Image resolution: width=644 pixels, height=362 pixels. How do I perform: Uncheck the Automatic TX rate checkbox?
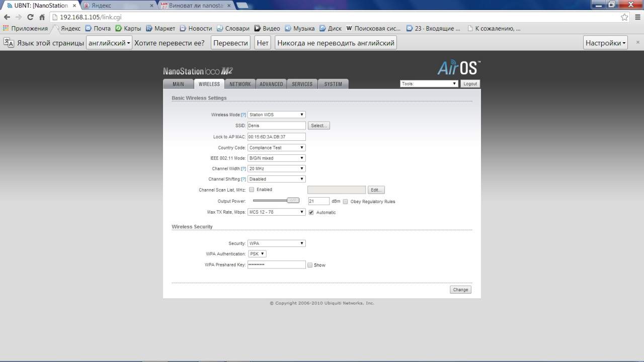[x=311, y=212]
